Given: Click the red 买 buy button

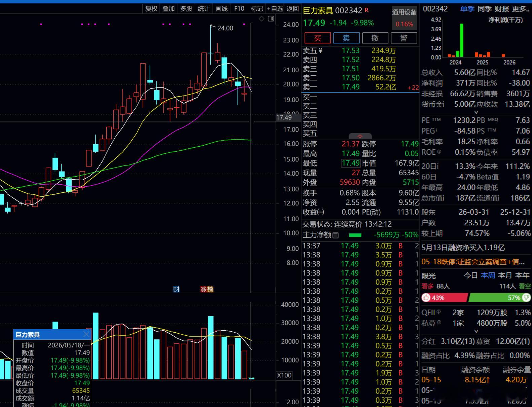Looking at the screenshot, I should click(x=318, y=38).
